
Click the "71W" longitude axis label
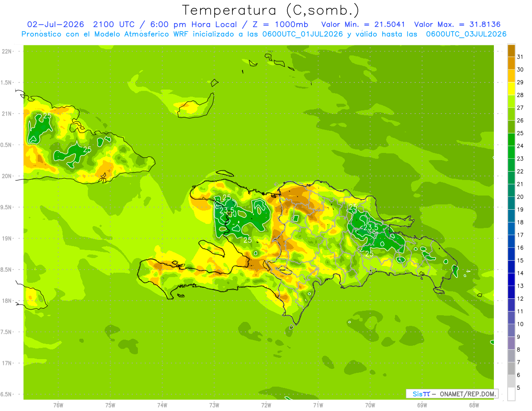pos(318,405)
